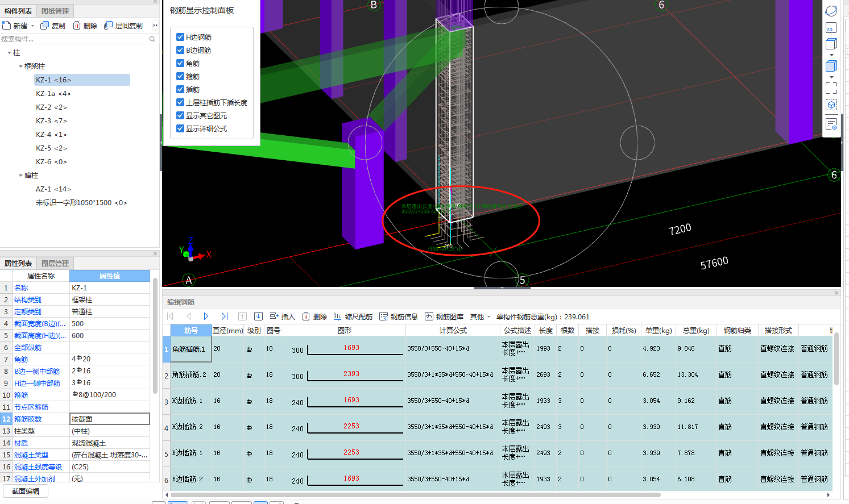Collapse the 暗柱 tree node
849x504 pixels.
[x=20, y=176]
